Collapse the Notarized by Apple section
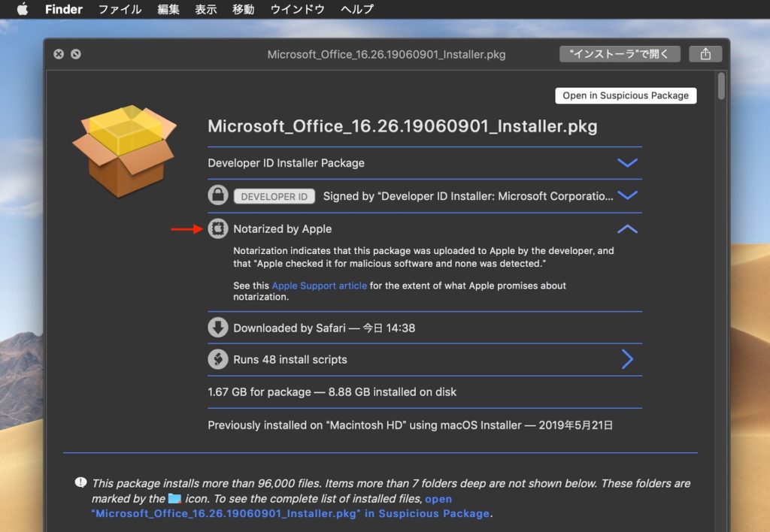The height and width of the screenshot is (532, 770). click(x=627, y=228)
